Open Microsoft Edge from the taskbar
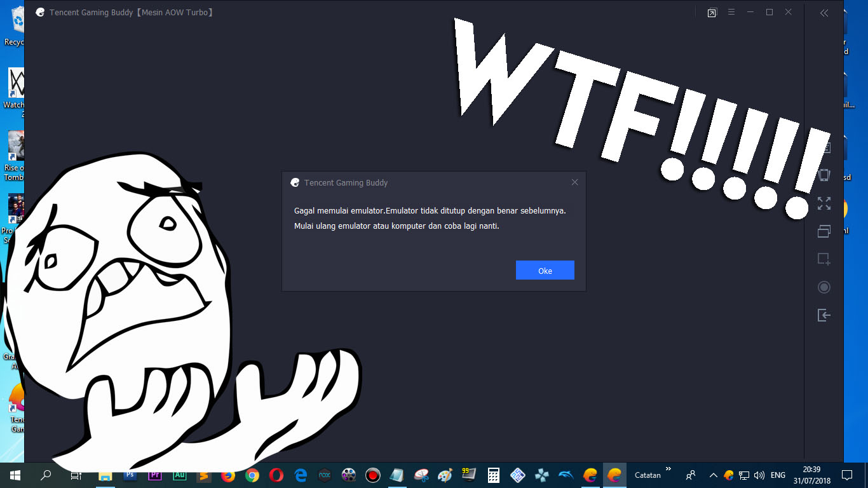This screenshot has height=488, width=868. click(x=301, y=475)
